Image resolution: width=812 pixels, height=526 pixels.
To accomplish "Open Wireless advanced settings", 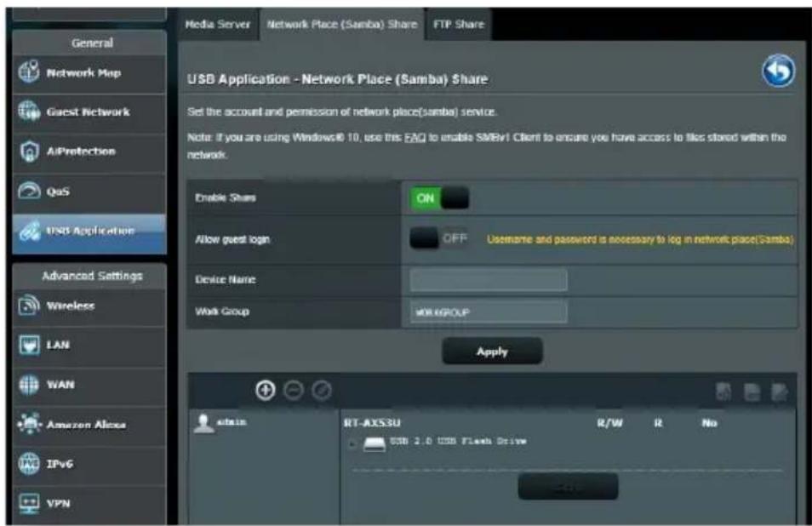I will (x=89, y=306).
